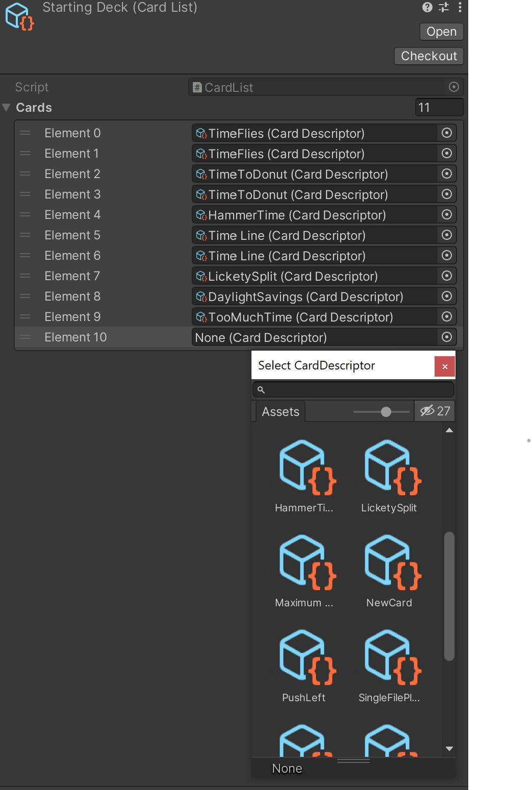Switch to the Assets tab
The width and height of the screenshot is (532, 790).
[281, 411]
